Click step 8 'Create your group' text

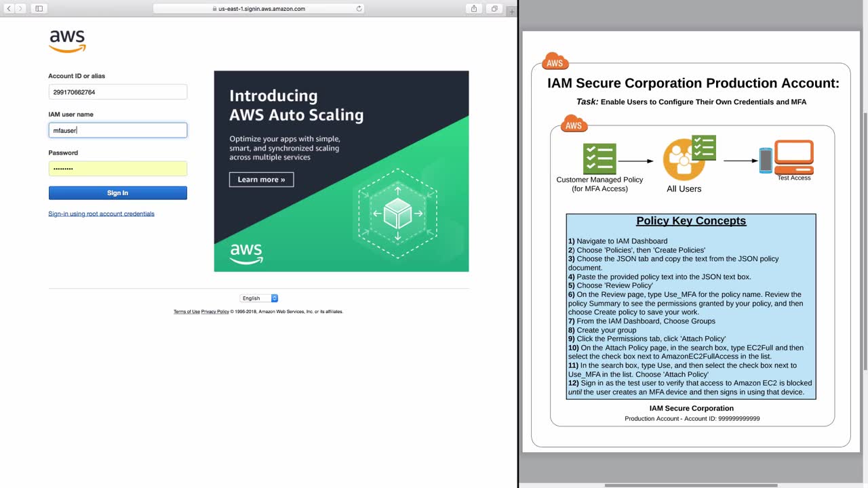point(603,330)
